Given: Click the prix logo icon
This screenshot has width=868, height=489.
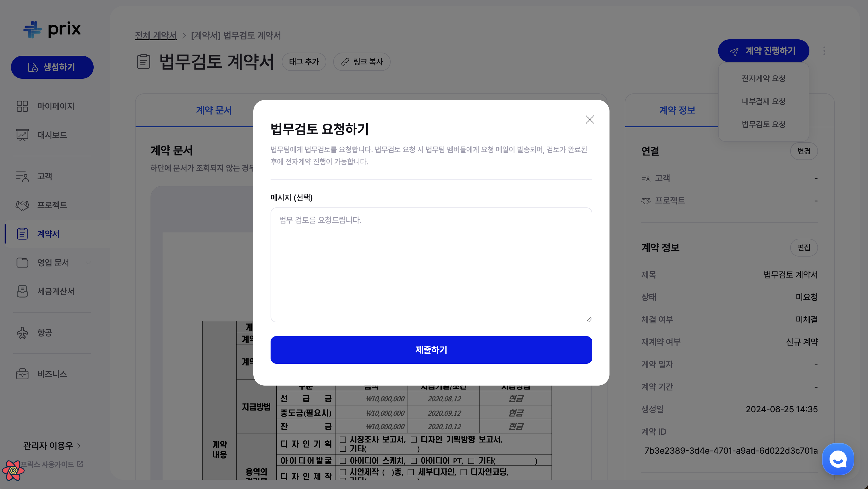Looking at the screenshot, I should (x=32, y=30).
